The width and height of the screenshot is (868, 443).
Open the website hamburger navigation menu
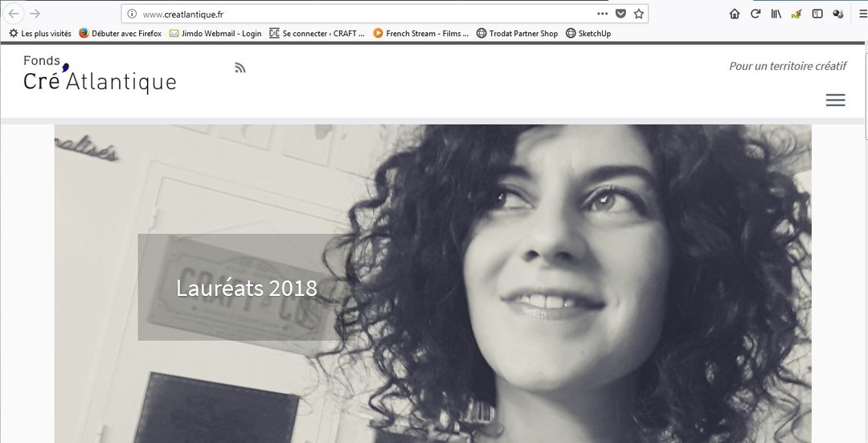[835, 100]
